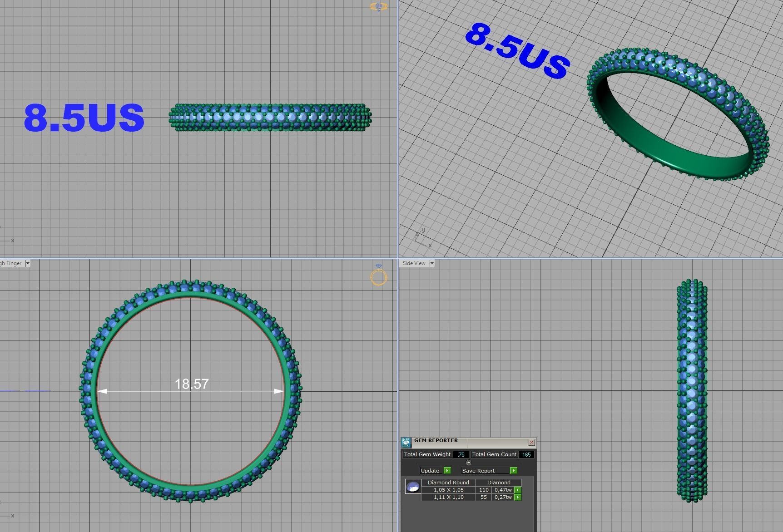Select the 1,05 X 1,05 size cell
This screenshot has width=783, height=532.
[x=448, y=490]
